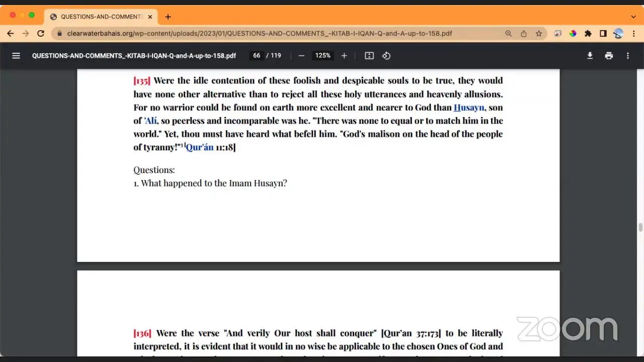The width and height of the screenshot is (644, 362).
Task: Fit PDF to page
Action: (369, 56)
